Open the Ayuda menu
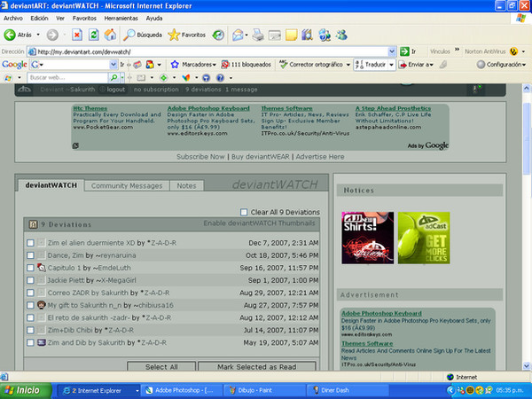 click(x=154, y=19)
